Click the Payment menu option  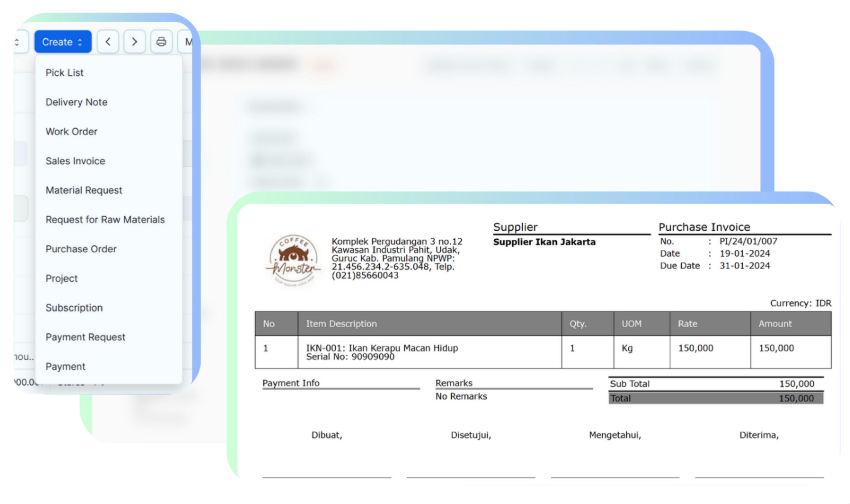(x=65, y=366)
